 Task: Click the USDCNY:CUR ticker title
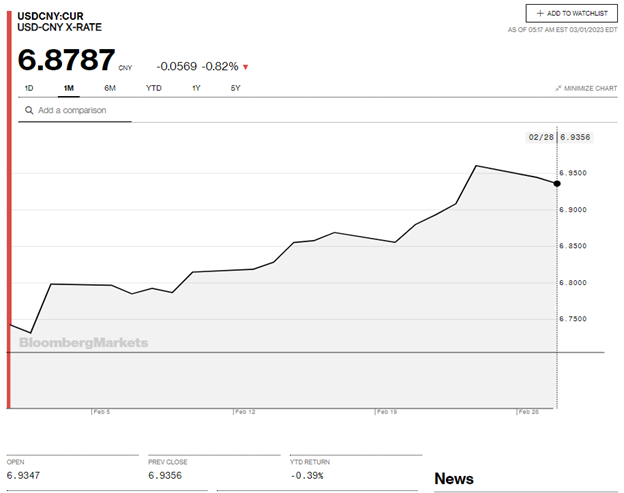51,16
